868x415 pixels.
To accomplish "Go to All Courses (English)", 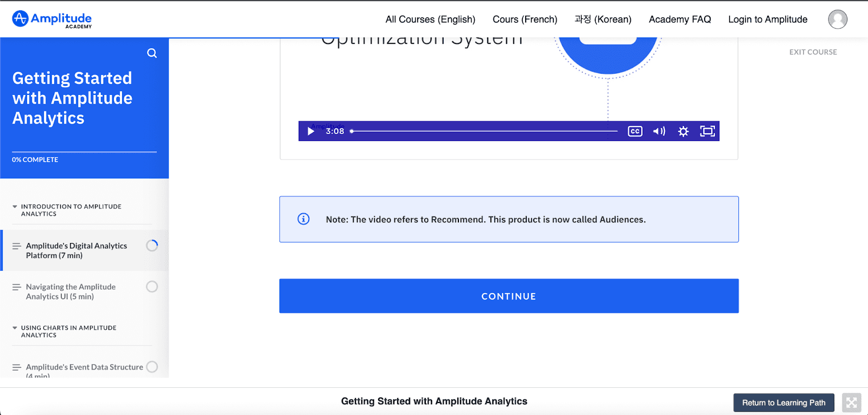I will [x=430, y=20].
